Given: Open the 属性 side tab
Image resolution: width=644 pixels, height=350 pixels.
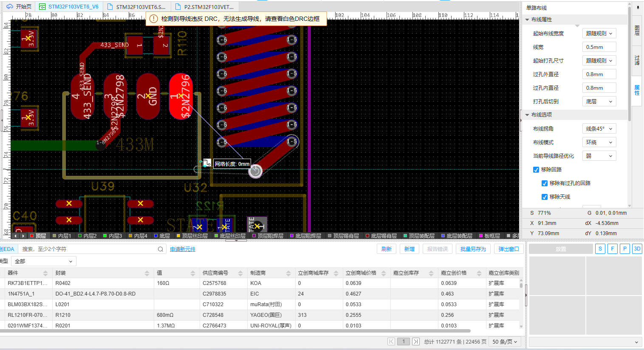Looking at the screenshot, I should point(637,90).
